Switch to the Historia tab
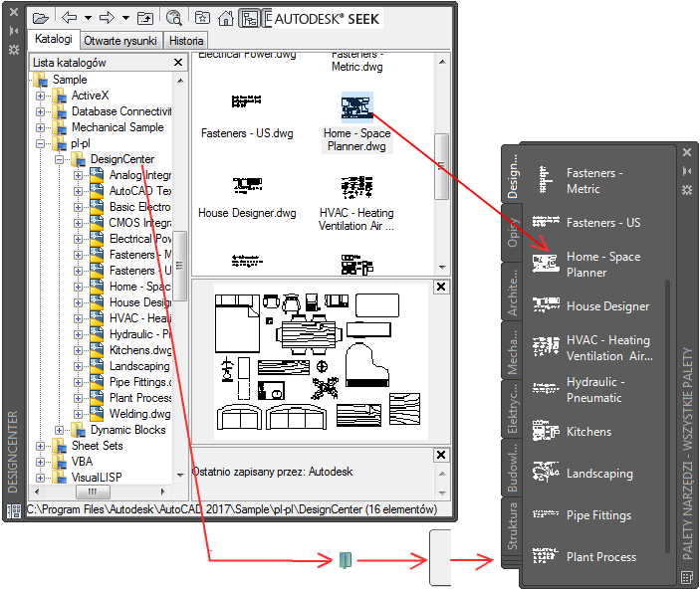Viewport: 700px width, 590px height. [x=186, y=41]
